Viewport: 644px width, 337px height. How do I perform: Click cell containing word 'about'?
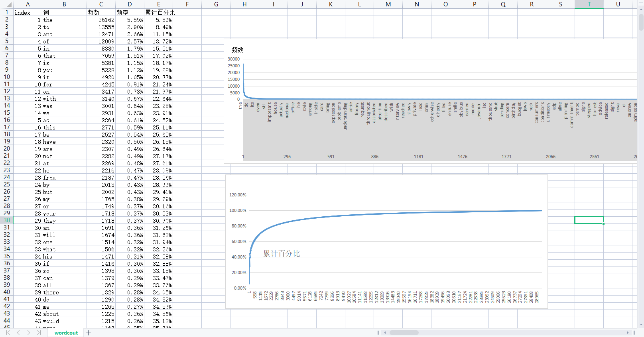[64, 313]
